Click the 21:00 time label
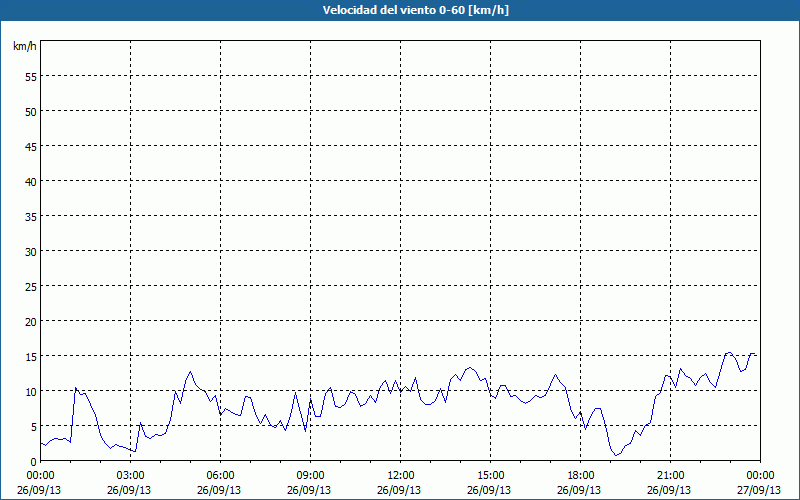This screenshot has width=800, height=500. [670, 476]
